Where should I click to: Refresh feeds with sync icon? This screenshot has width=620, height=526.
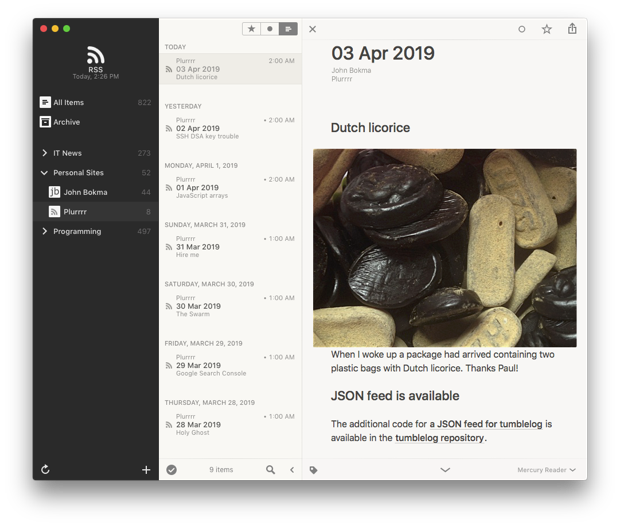tap(45, 469)
